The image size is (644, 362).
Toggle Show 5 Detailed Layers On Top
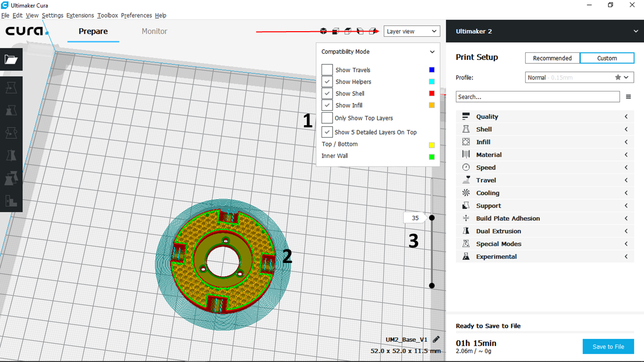coord(327,132)
